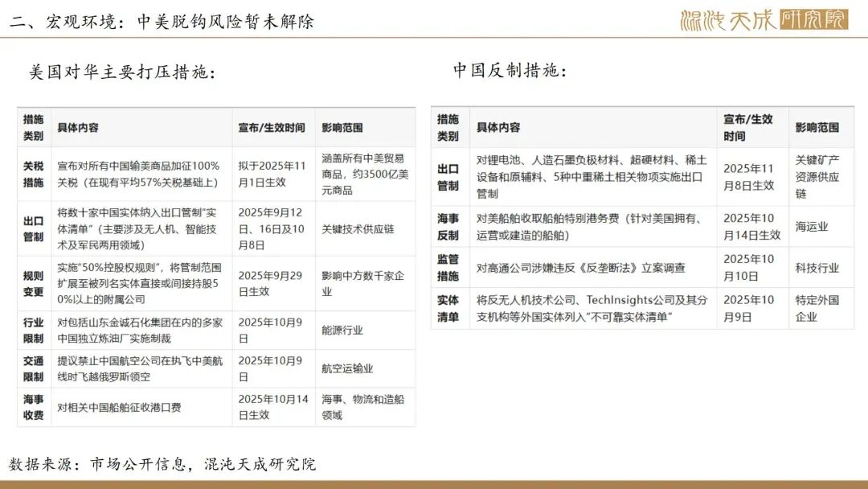Viewport: 868px width, 489px height.
Task: Click cell about flying over 俄罗斯领空
Action: [141, 369]
